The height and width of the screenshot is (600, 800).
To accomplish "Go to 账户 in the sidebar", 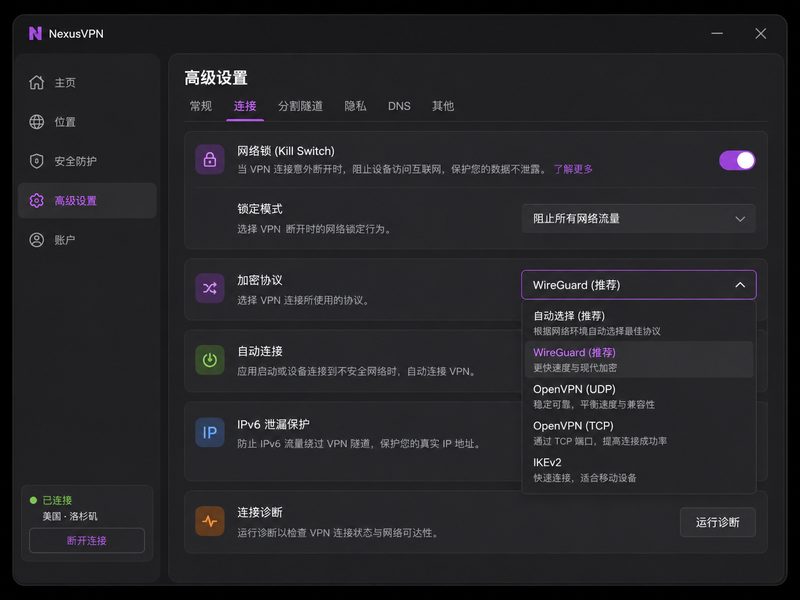I will (x=87, y=240).
